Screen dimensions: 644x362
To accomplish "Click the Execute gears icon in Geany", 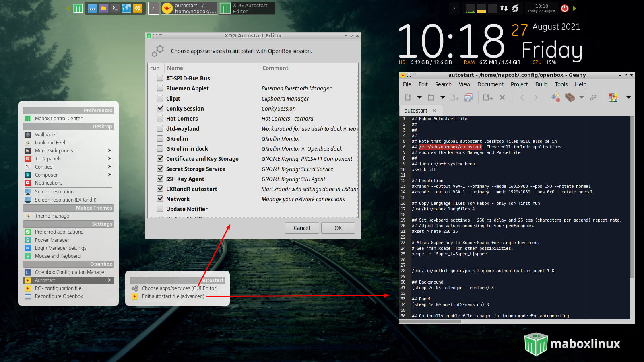I will tap(593, 97).
